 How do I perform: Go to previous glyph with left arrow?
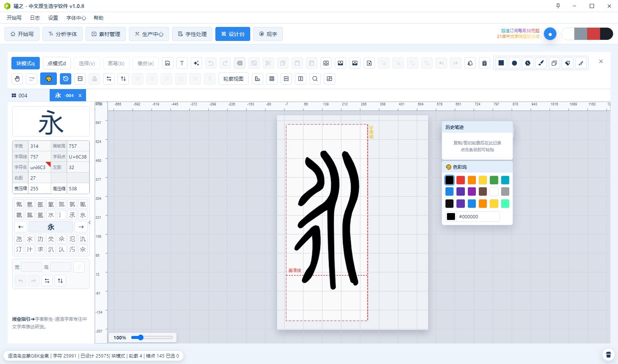(21, 227)
